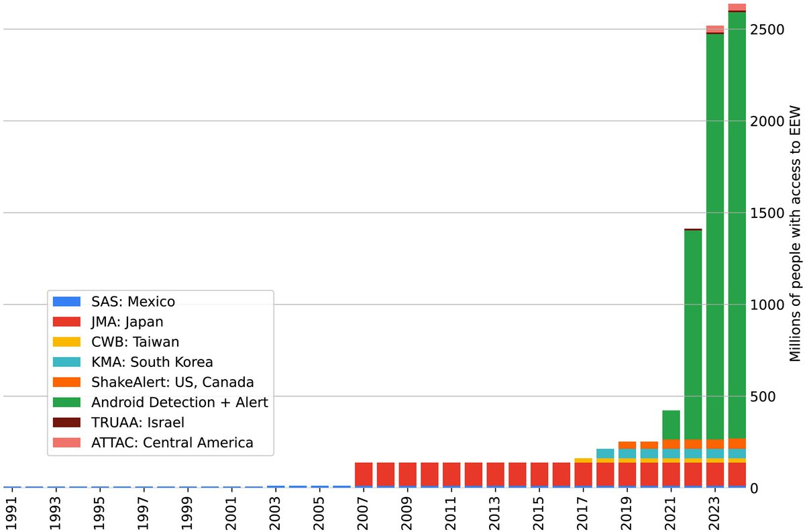Click the 'ShakeAlert: US, Canada' legend text
805x532 pixels.
(173, 382)
